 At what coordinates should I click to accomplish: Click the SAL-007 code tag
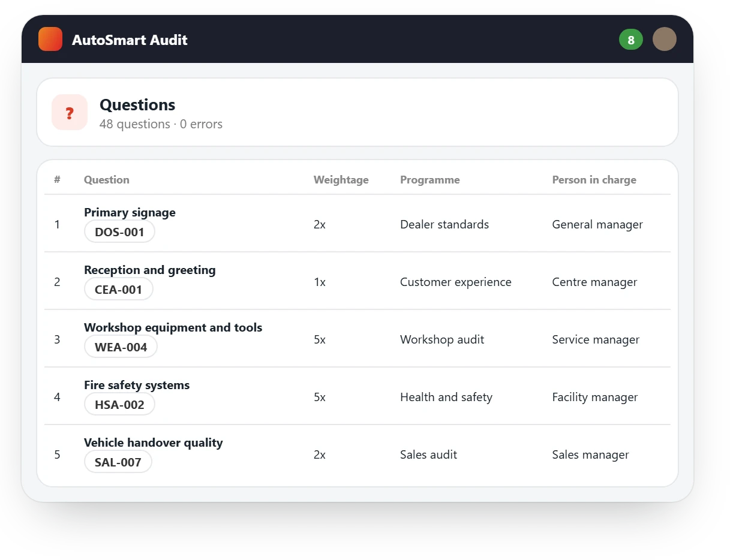118,462
